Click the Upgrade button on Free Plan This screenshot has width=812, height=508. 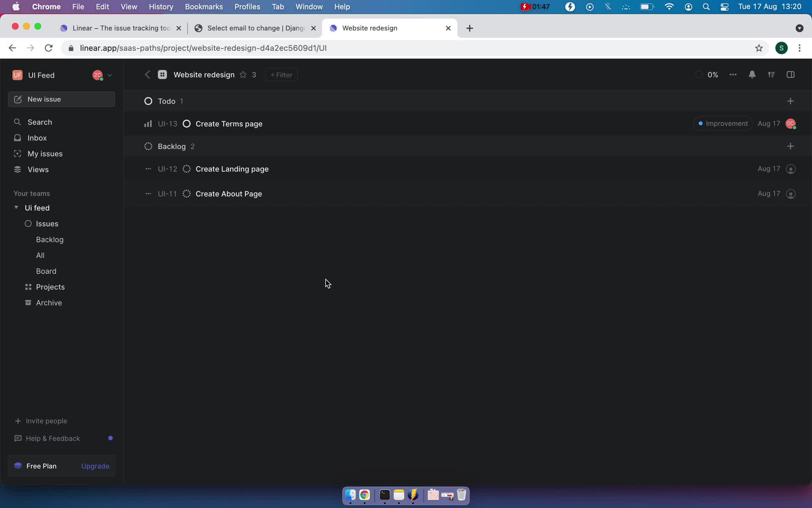point(95,465)
